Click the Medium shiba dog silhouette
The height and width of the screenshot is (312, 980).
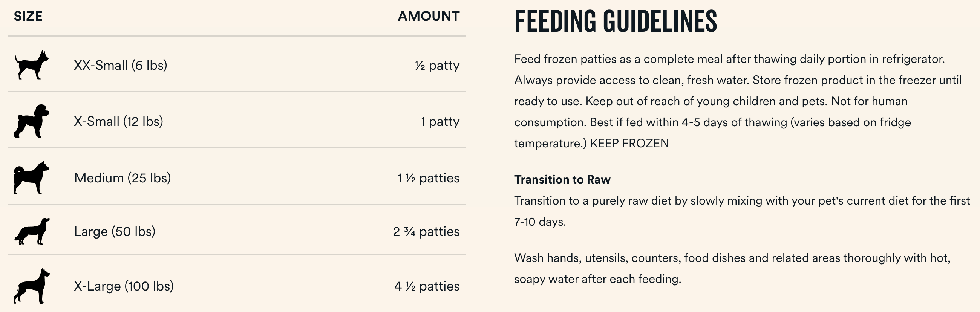click(32, 178)
